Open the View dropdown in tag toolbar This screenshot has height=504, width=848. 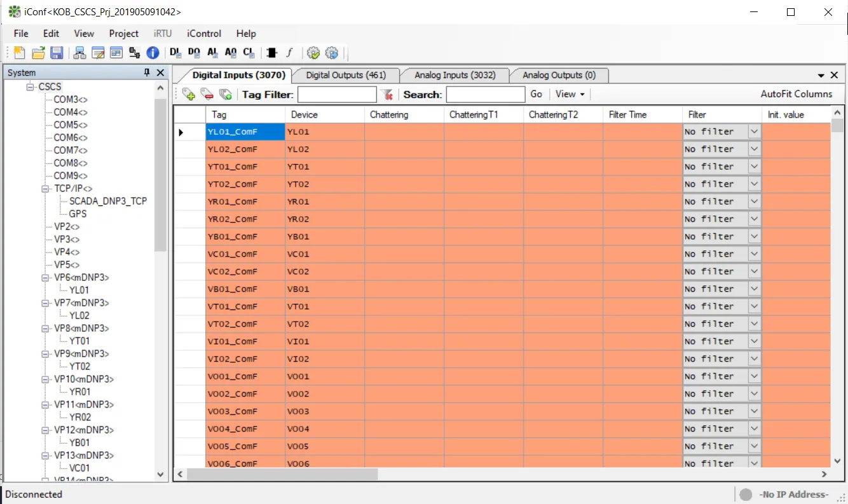point(570,94)
